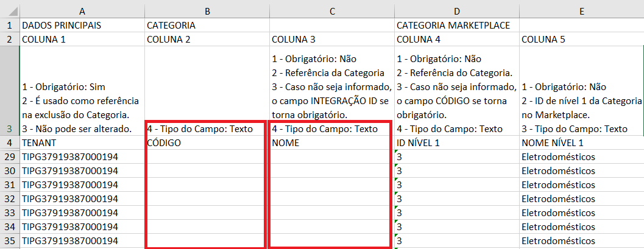Click the CÓDIGO cell
The image size is (644, 249).
click(207, 143)
